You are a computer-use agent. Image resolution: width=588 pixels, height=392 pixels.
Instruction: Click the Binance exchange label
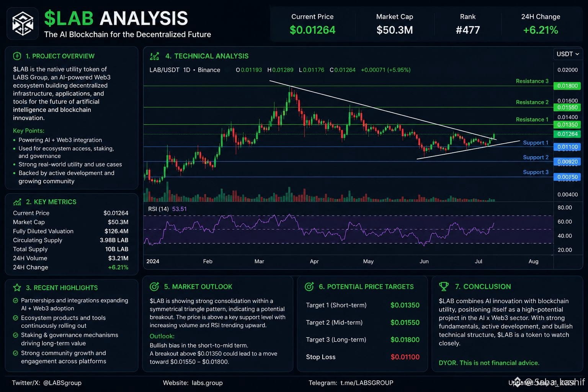[209, 70]
